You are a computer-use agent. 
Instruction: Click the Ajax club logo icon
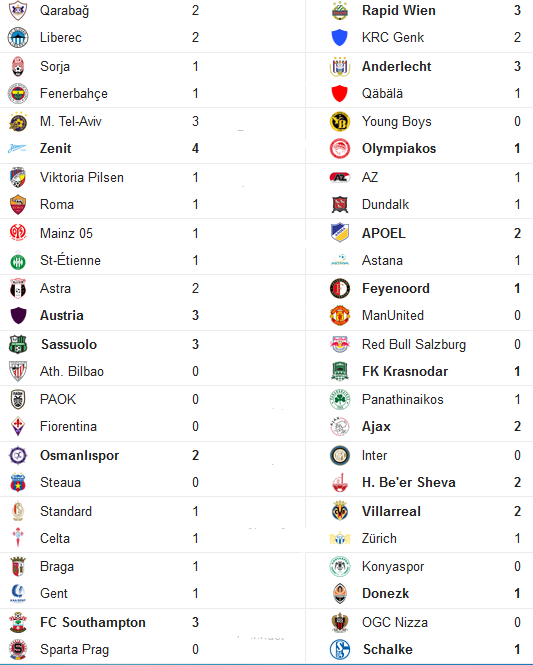(340, 427)
